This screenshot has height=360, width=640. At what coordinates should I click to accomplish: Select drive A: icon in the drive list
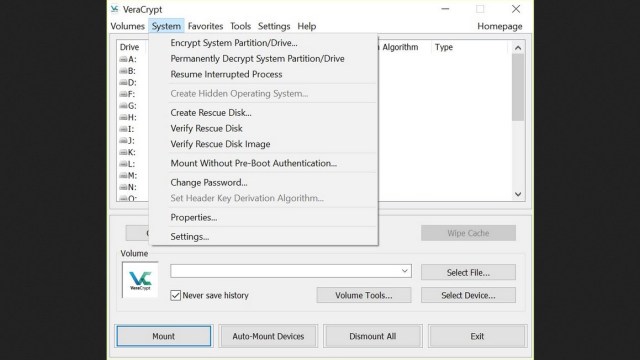click(x=123, y=59)
